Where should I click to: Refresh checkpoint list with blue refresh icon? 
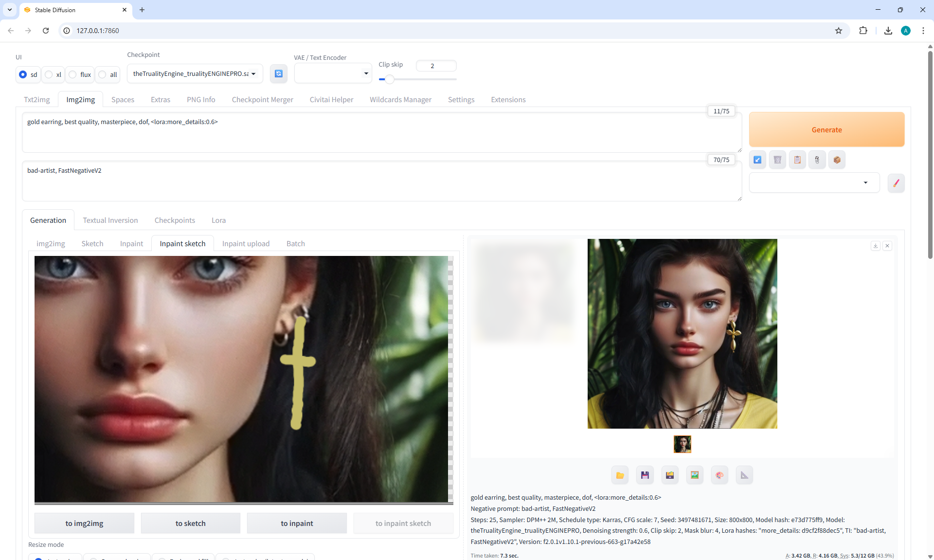coord(278,73)
